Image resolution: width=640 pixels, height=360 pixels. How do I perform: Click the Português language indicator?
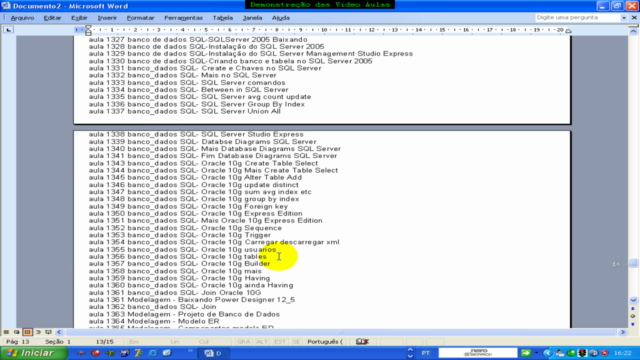(325, 342)
